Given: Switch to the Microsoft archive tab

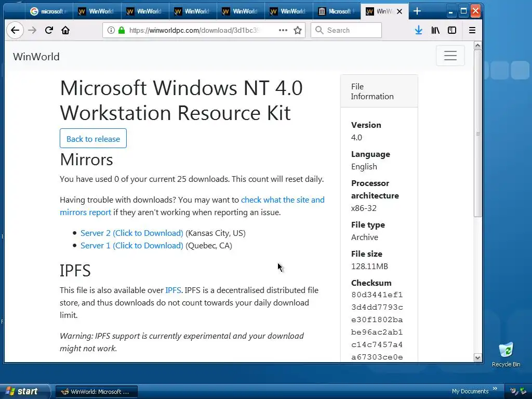Looking at the screenshot, I should (336, 11).
